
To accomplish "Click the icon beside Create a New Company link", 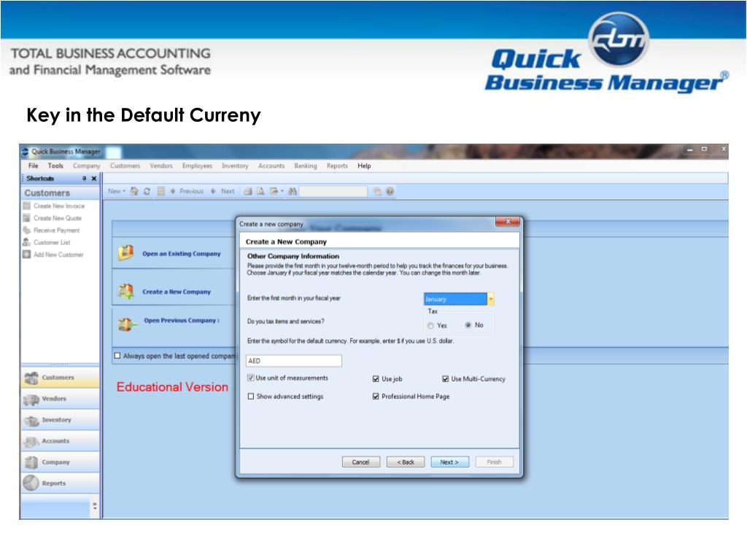I will [125, 291].
